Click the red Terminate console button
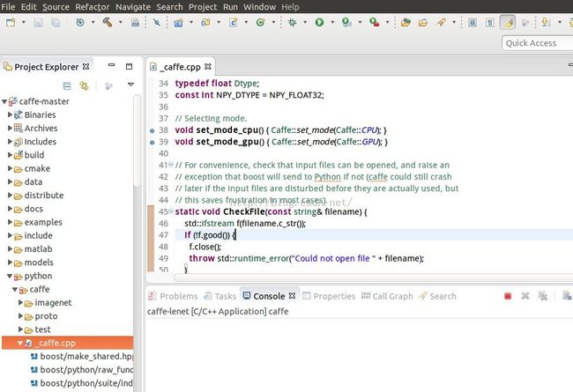Viewport: 573px width, 392px height. (x=508, y=296)
